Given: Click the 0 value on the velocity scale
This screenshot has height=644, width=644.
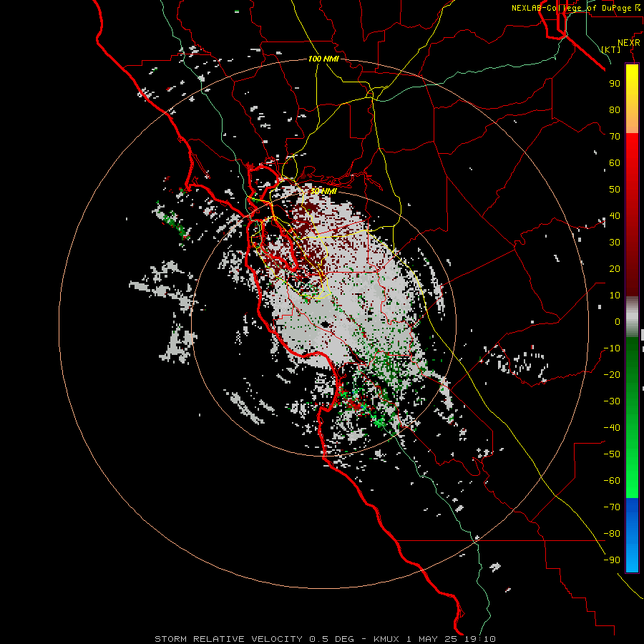Looking at the screenshot, I should [x=618, y=321].
